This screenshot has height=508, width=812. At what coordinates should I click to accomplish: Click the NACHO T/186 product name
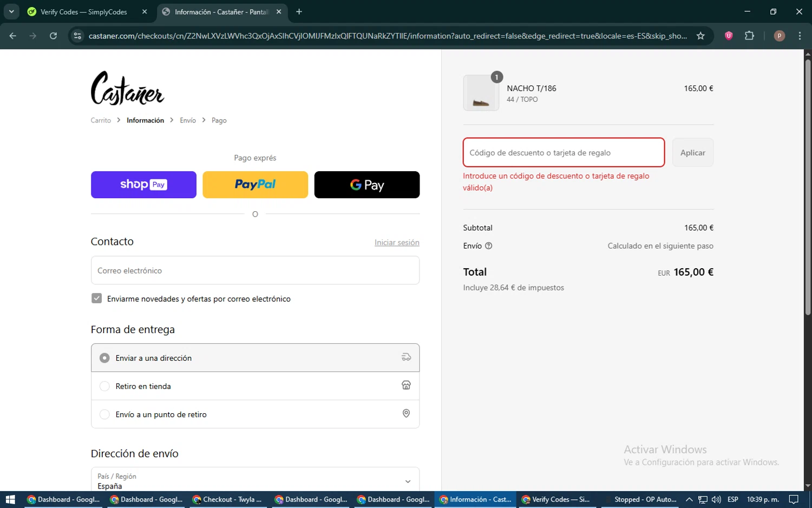coord(532,88)
